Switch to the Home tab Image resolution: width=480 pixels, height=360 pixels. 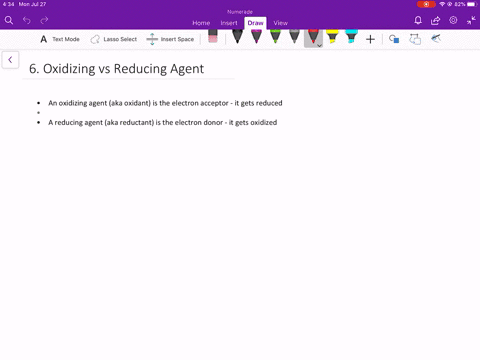click(x=201, y=23)
